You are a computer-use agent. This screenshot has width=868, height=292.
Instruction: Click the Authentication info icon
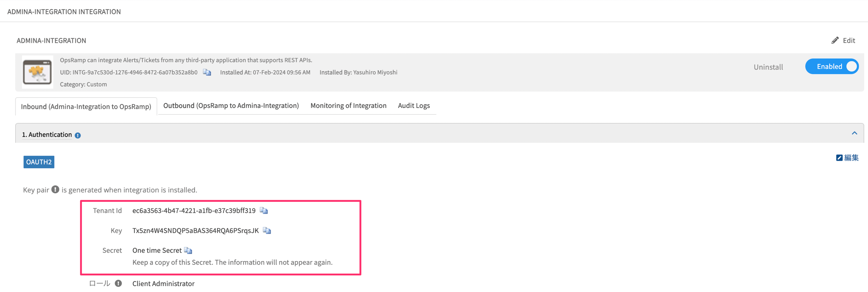tap(78, 135)
